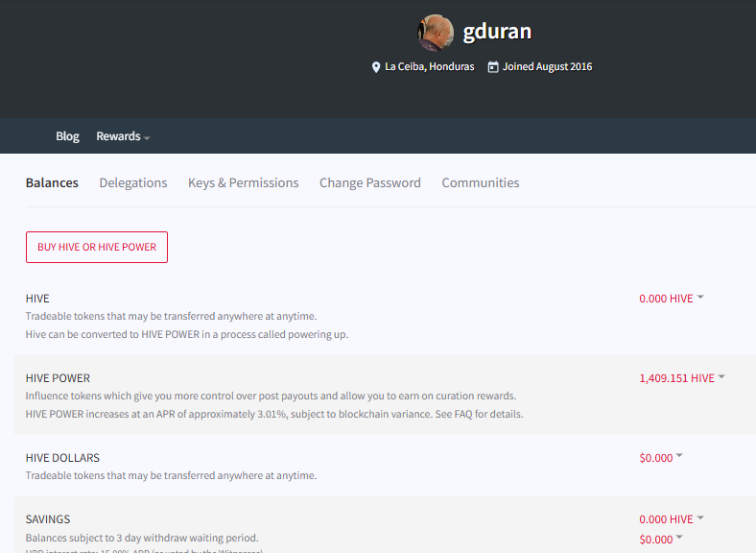Click the HIVE DOLLARS heading
The image size is (756, 553).
(x=62, y=457)
